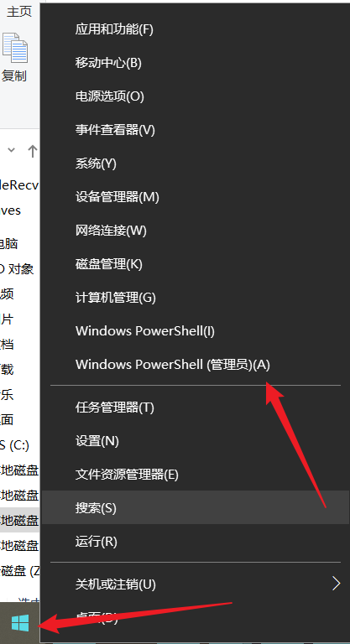Launch 计算机管理(G)
This screenshot has width=350, height=644.
[x=196, y=298]
